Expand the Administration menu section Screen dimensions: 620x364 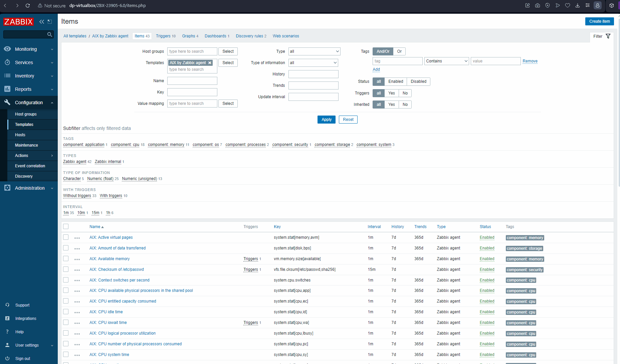(x=52, y=188)
